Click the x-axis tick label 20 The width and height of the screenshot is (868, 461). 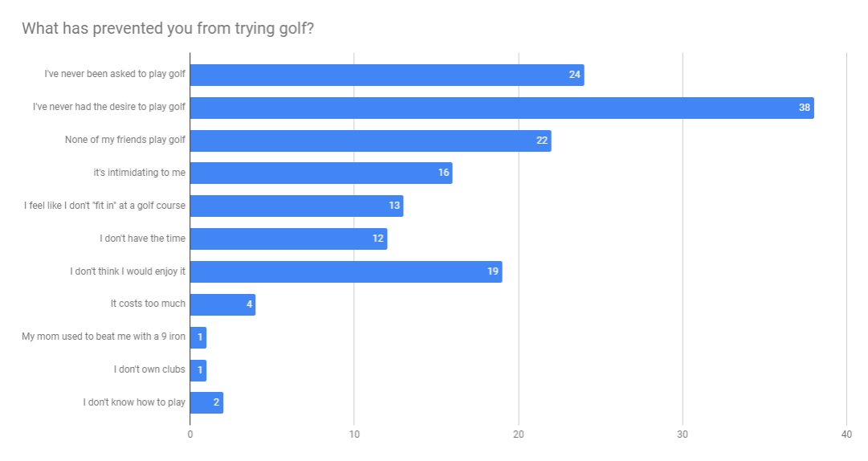[518, 434]
